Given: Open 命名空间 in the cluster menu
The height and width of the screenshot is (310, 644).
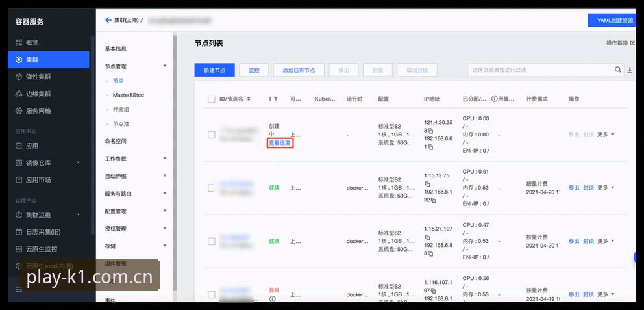Looking at the screenshot, I should click(x=116, y=141).
